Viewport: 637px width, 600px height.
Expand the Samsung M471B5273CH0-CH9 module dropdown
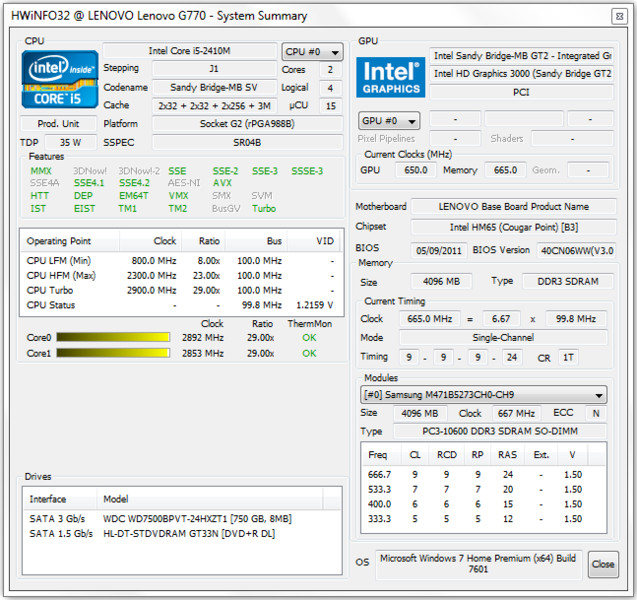point(483,395)
